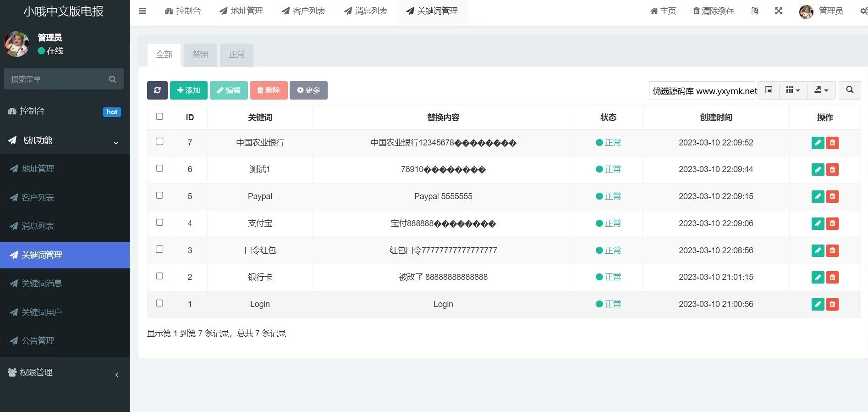Viewport: 868px width, 412px height.
Task: Expand the 权限管理 sidebar group
Action: click(x=65, y=373)
